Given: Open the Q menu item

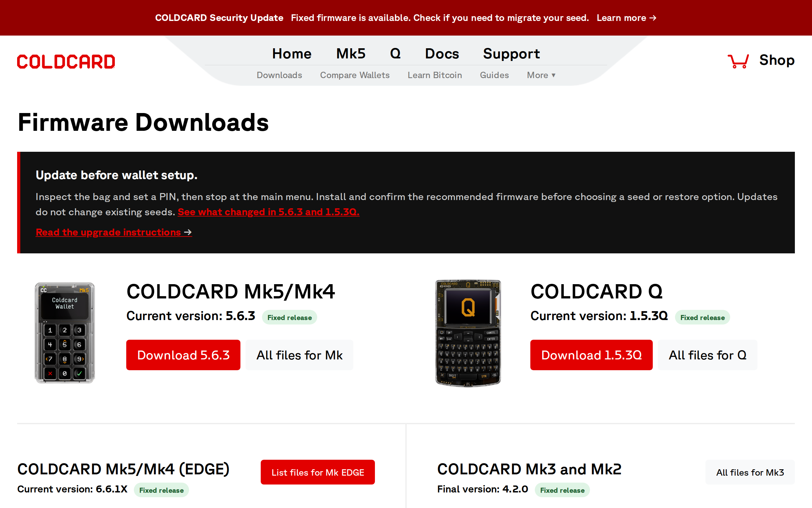Looking at the screenshot, I should (395, 54).
